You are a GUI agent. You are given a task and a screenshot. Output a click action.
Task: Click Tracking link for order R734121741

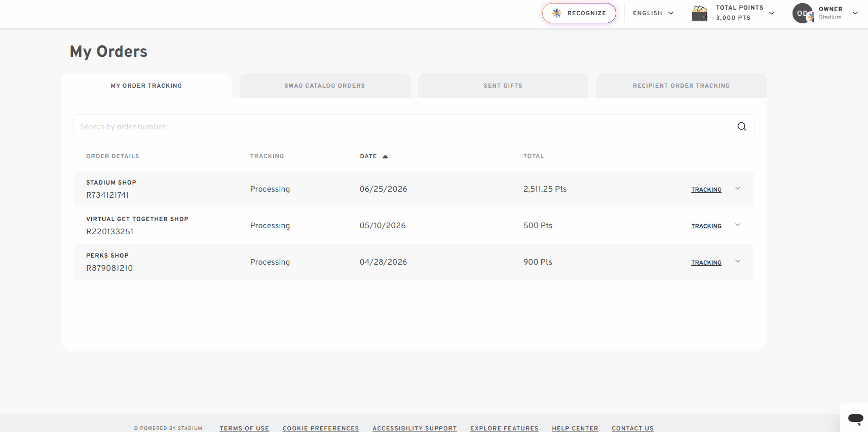point(706,190)
